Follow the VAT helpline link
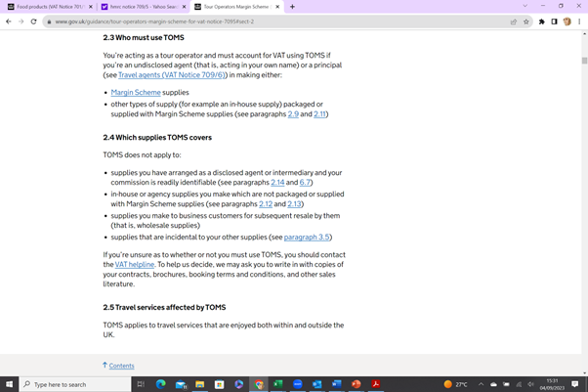Image resolution: width=588 pixels, height=392 pixels. (135, 265)
